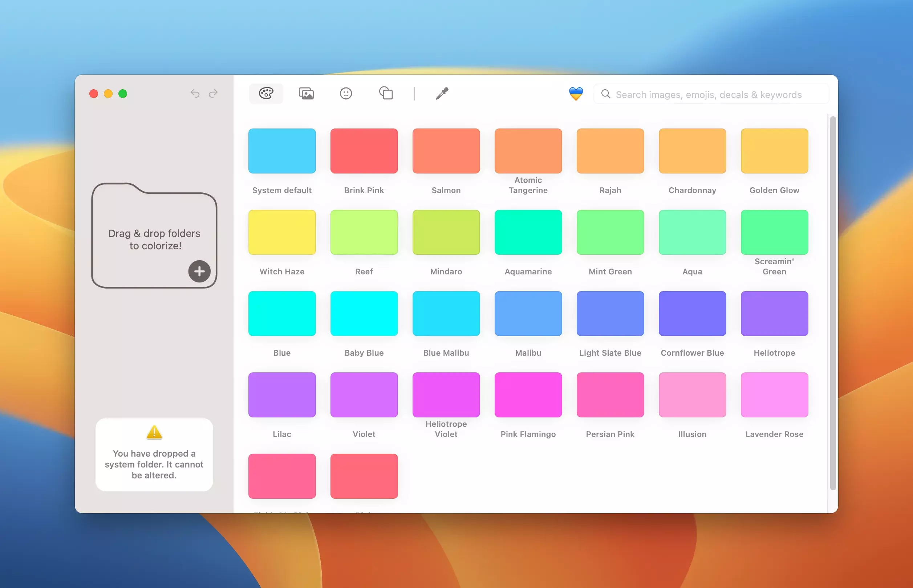Open the images tab icon

(306, 94)
